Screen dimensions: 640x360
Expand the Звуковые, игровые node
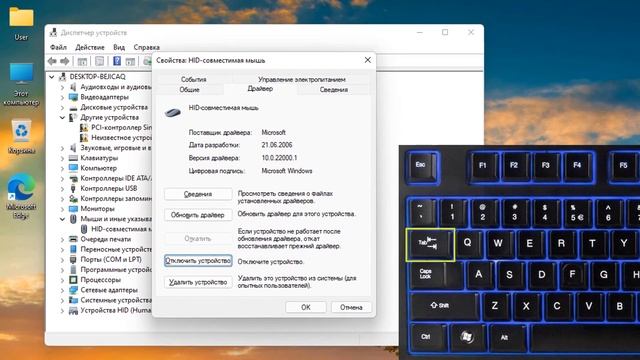click(62, 148)
